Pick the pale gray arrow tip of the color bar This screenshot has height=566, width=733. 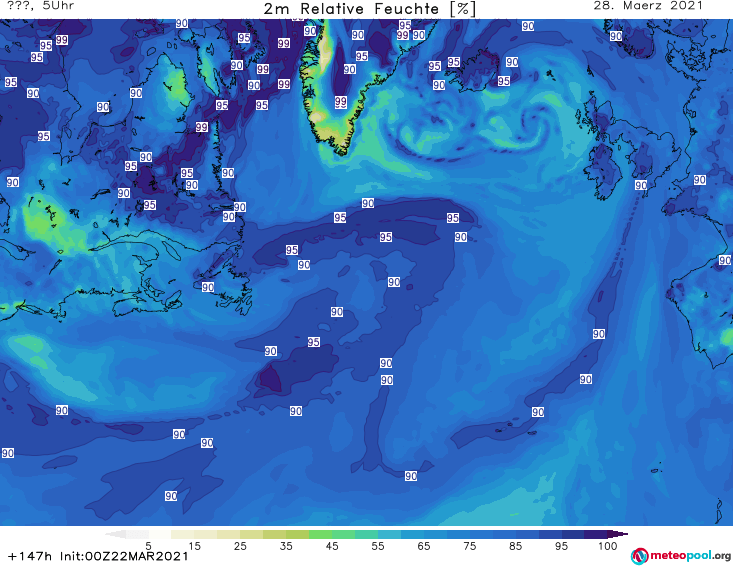tap(115, 534)
